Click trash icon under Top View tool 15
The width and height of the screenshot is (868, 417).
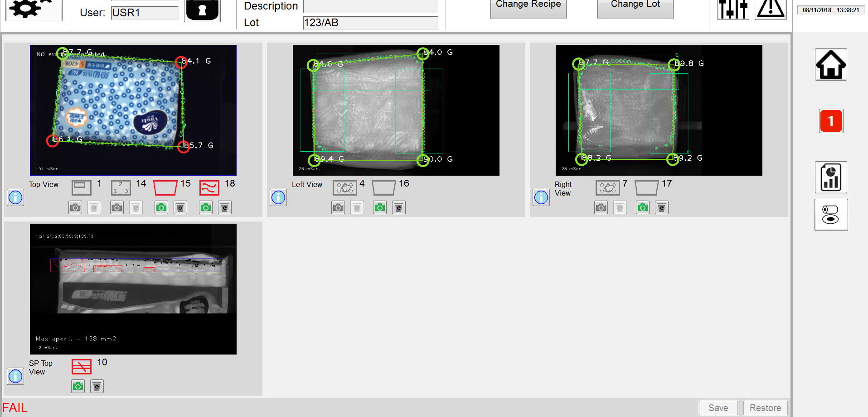[x=180, y=207]
